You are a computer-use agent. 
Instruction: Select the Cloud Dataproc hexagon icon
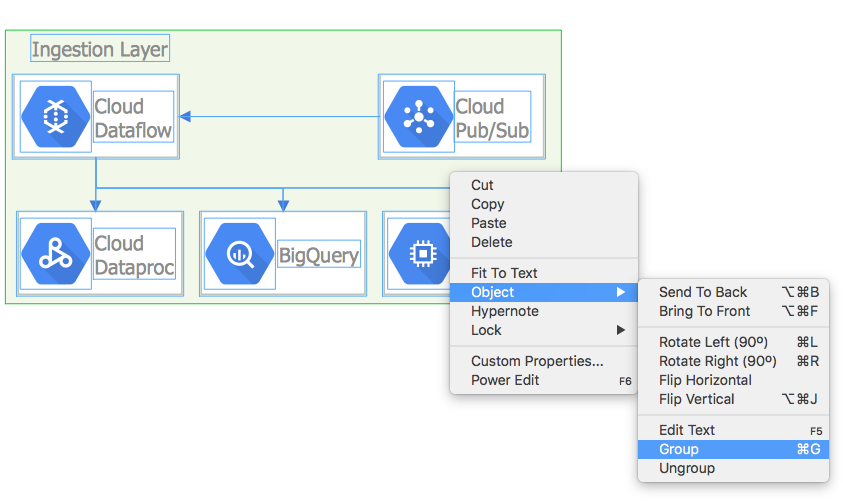tap(56, 254)
